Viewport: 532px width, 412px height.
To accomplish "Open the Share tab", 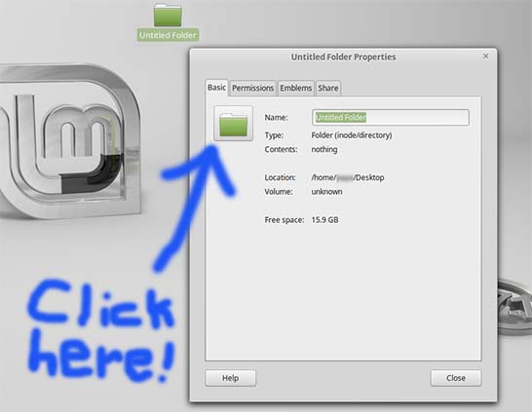I will (x=327, y=89).
